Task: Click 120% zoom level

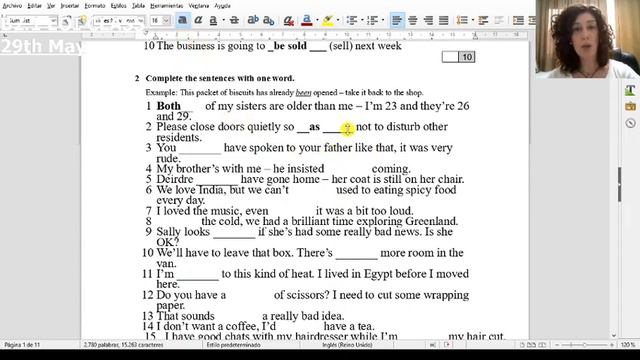Action: coord(628,345)
